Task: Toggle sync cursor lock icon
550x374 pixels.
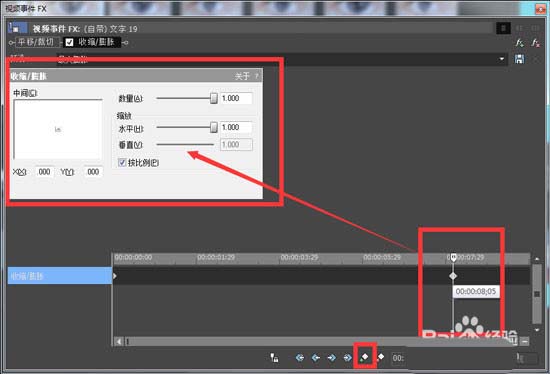Action: click(x=274, y=358)
